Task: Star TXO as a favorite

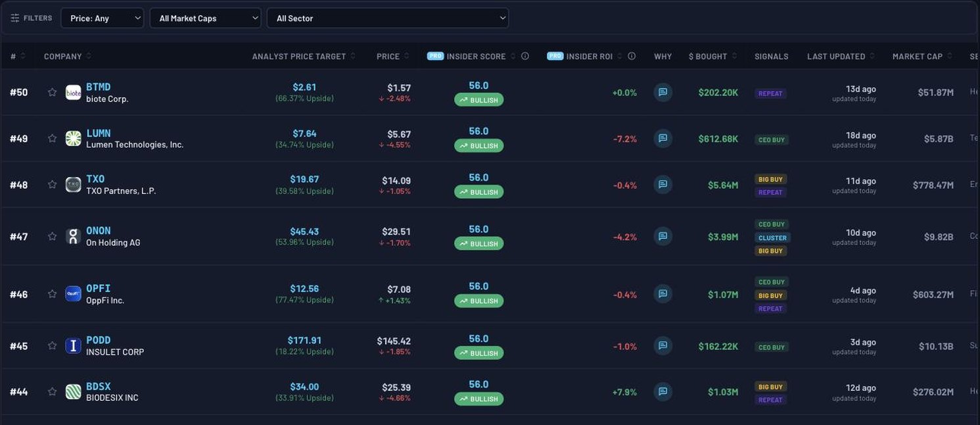Action: pos(52,184)
